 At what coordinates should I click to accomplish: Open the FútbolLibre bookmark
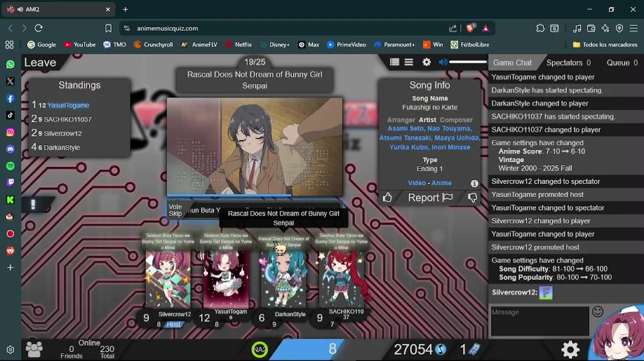click(469, 45)
